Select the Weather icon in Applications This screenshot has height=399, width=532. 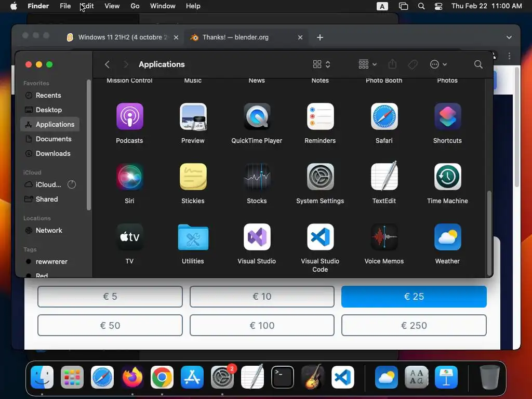tap(447, 237)
